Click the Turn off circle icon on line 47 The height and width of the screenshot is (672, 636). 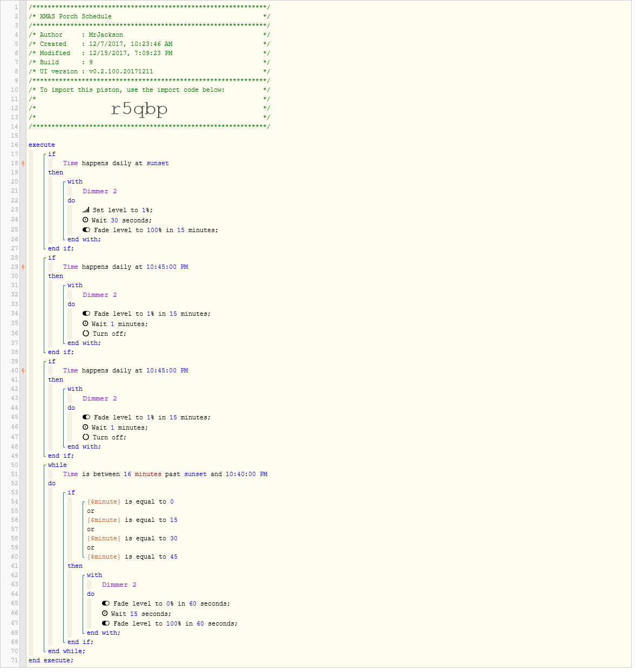coord(86,437)
